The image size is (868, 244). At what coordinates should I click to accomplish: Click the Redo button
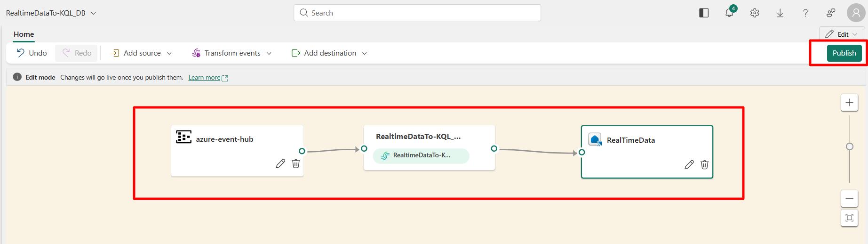pos(77,53)
